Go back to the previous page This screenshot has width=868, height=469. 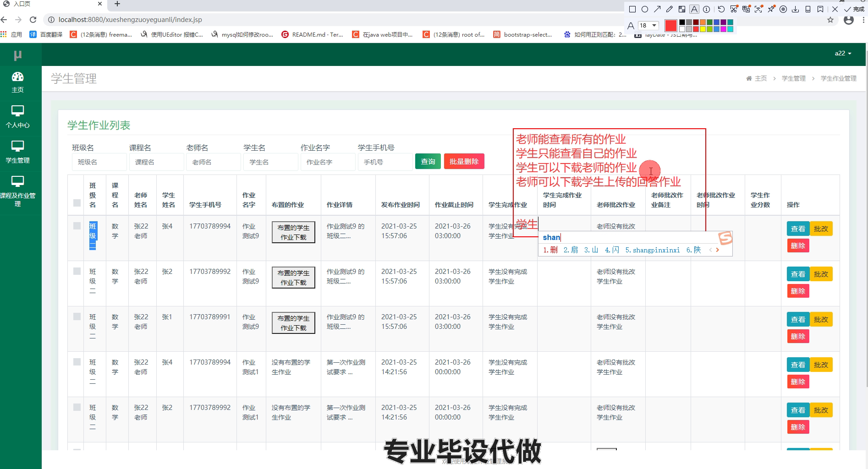(4, 20)
